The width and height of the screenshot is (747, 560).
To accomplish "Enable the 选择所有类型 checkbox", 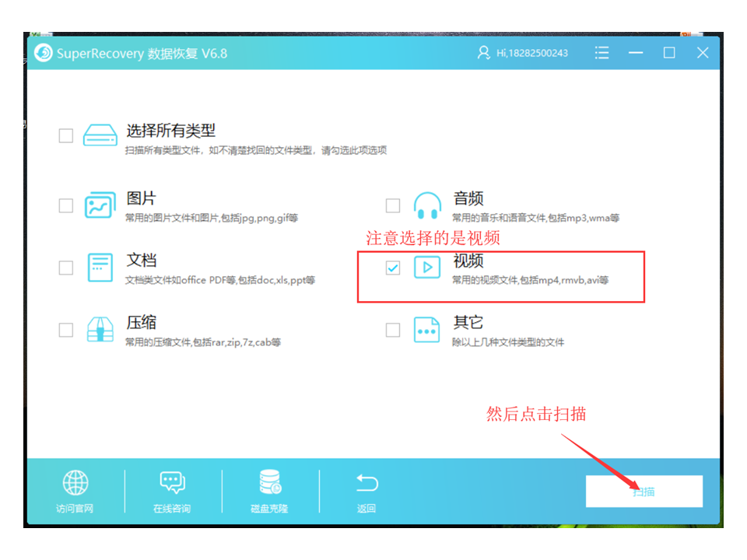I will (65, 135).
